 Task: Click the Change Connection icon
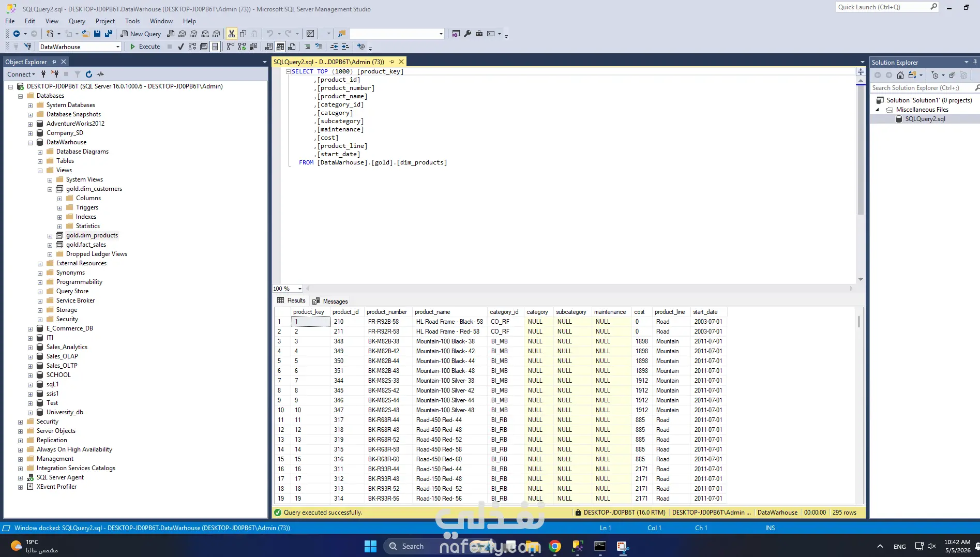[x=28, y=47]
